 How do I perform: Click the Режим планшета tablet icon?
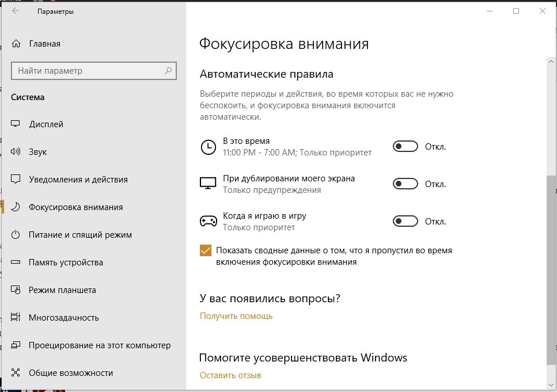coord(16,290)
